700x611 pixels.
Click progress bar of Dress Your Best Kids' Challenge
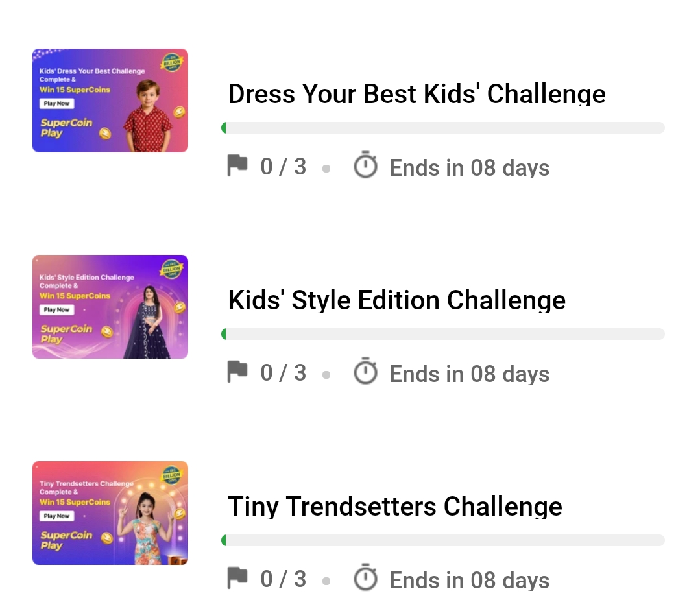[443, 128]
